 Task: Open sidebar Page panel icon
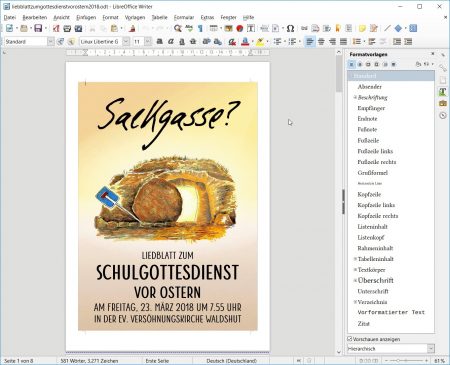[x=443, y=80]
